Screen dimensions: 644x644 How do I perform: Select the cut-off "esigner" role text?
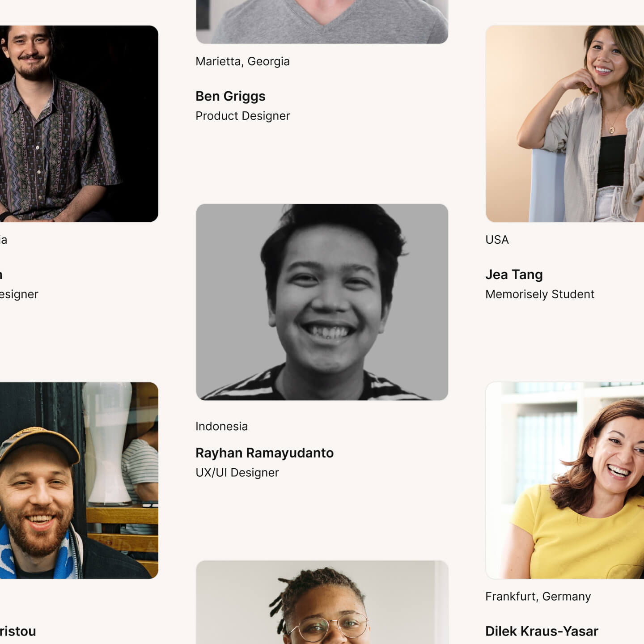point(19,294)
